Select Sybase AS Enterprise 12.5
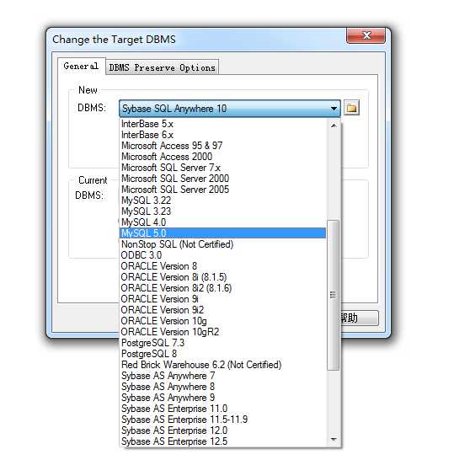Viewport: 470px width, 476px height. tap(223, 441)
